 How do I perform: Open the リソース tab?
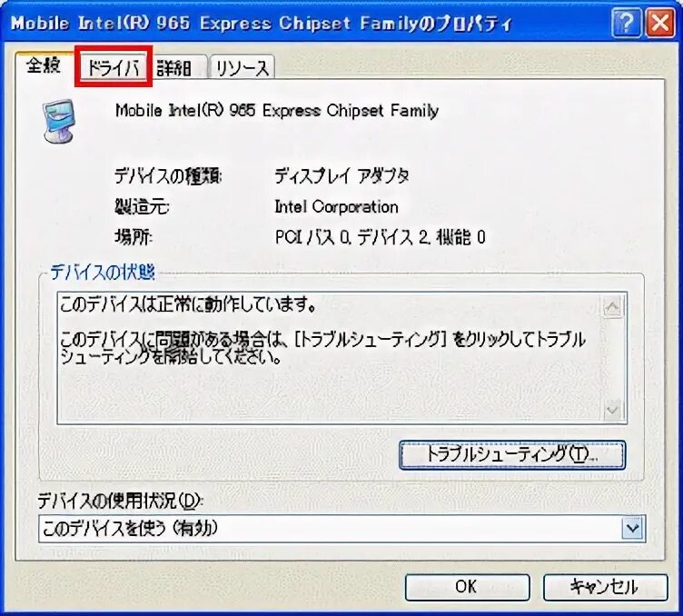pyautogui.click(x=243, y=68)
